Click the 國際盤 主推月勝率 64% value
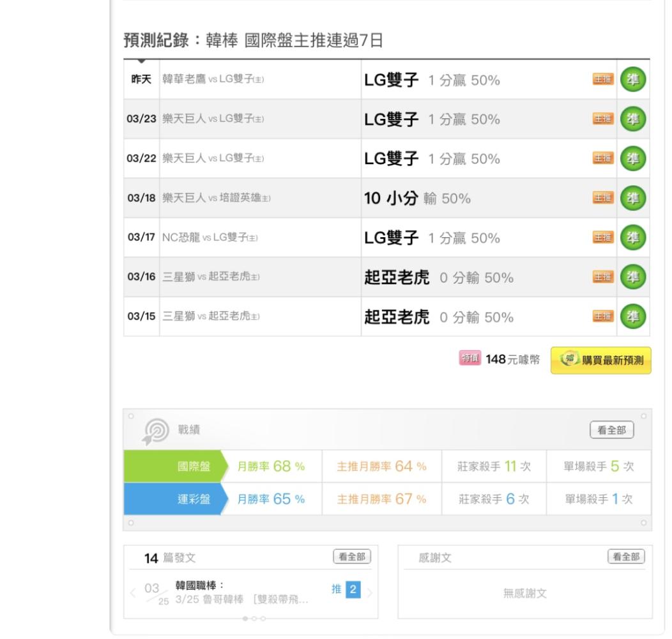 [x=381, y=466]
